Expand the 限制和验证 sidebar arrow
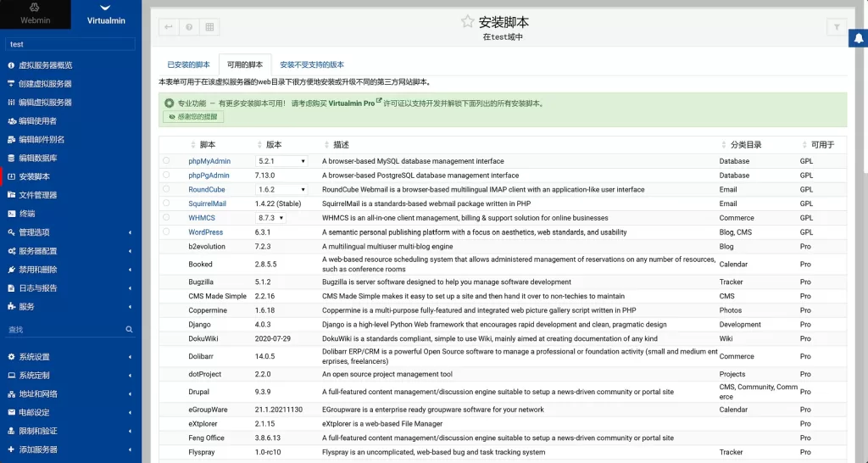Screen dimensions: 868x463 pos(130,432)
